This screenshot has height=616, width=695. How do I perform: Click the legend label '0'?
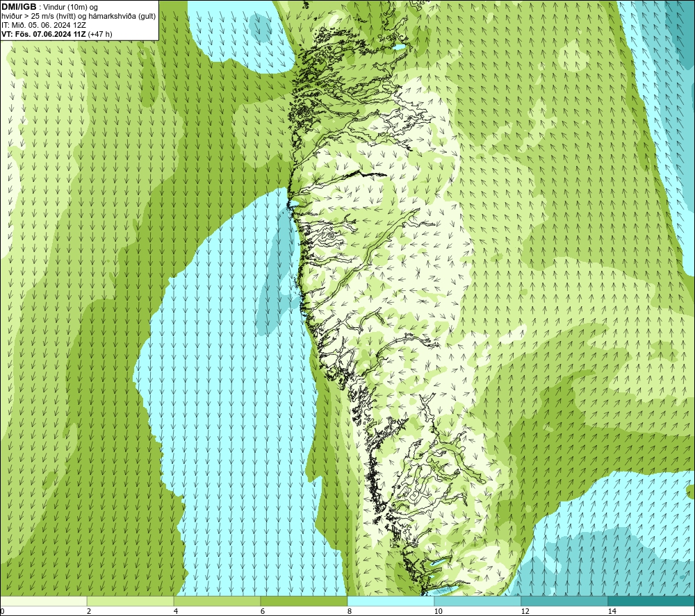2,612
